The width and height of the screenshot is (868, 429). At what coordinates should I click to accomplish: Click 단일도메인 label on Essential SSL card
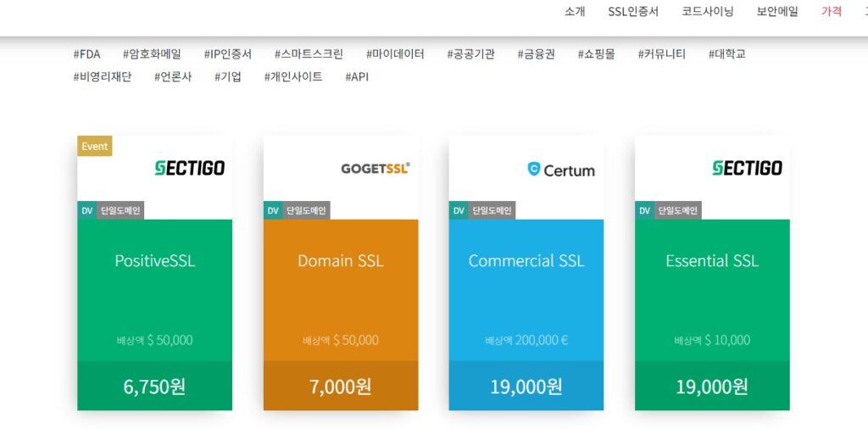coord(678,210)
